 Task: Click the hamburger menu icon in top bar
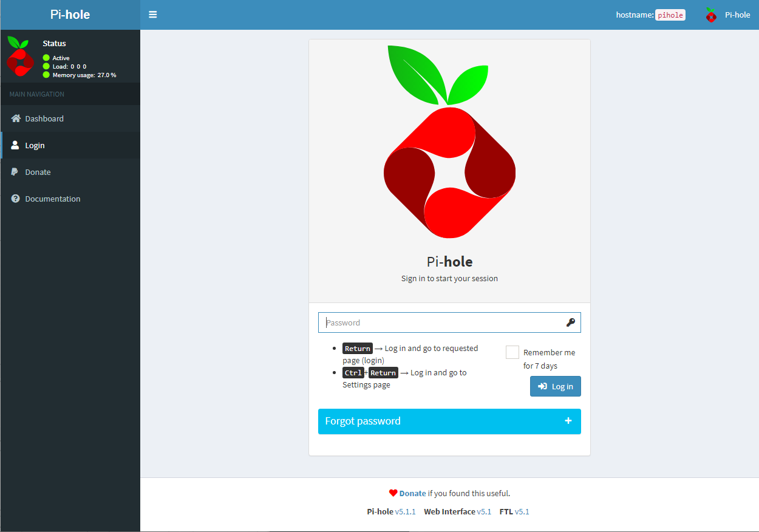point(152,14)
